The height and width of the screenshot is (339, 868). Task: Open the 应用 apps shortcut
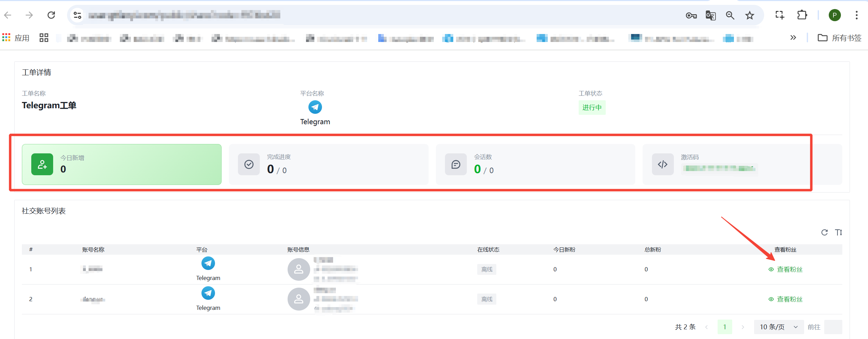pos(16,38)
